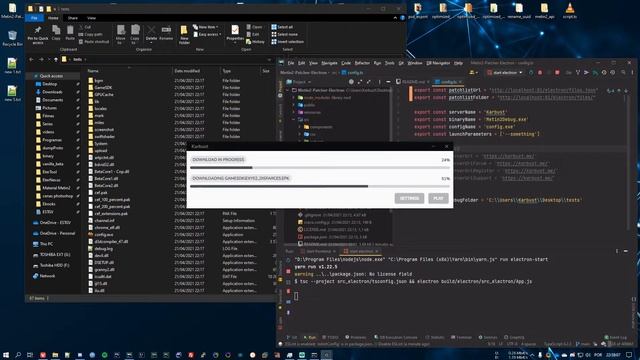Click the Move to icon in Explorer
The image size is (640, 360).
(x=120, y=35)
